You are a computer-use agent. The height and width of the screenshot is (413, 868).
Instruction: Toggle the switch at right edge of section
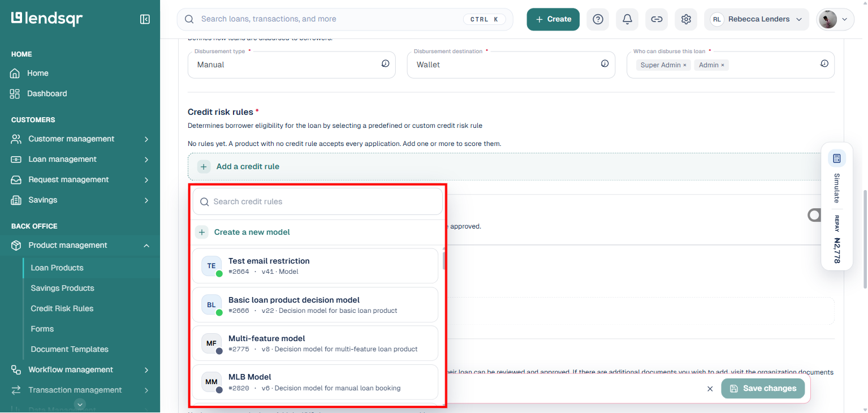point(814,215)
